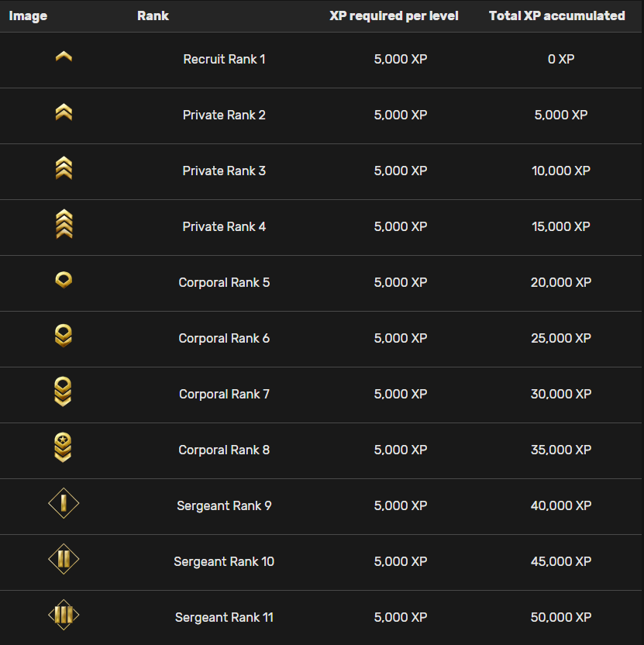Image resolution: width=644 pixels, height=645 pixels.
Task: Click the Corporal Rank 8 badge icon
Action: coord(64,448)
